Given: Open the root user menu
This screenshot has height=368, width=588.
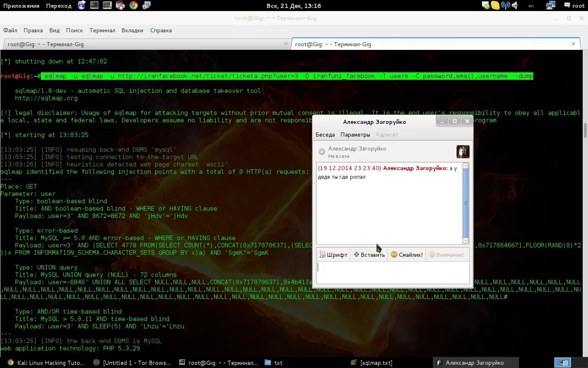Looking at the screenshot, I should coord(574,6).
